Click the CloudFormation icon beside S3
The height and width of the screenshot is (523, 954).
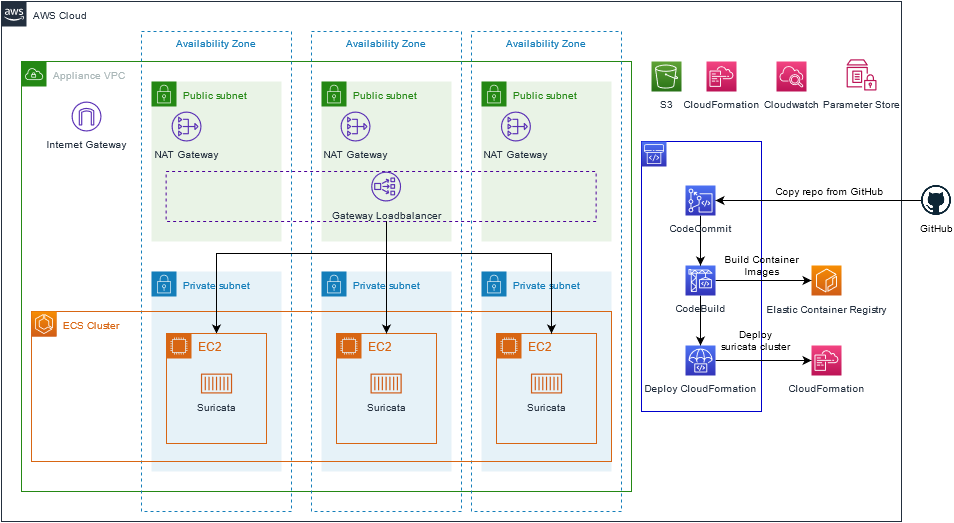tap(721, 77)
